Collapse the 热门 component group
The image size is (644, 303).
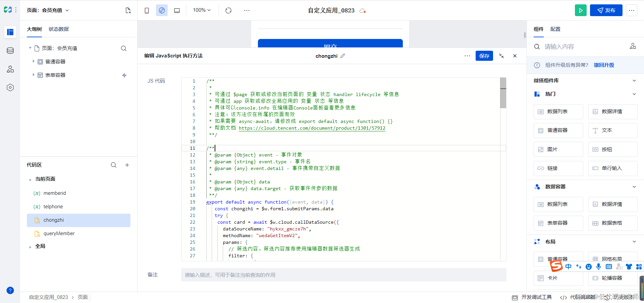(x=634, y=94)
